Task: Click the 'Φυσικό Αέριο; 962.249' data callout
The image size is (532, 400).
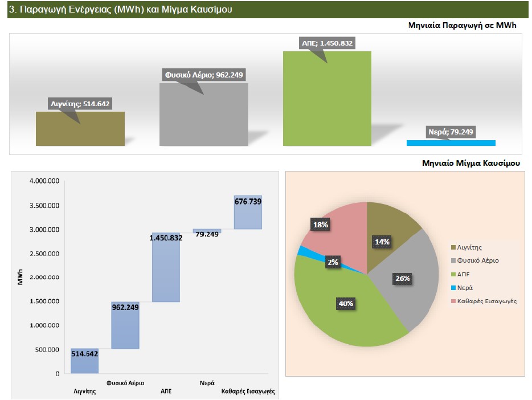Action: [x=206, y=75]
